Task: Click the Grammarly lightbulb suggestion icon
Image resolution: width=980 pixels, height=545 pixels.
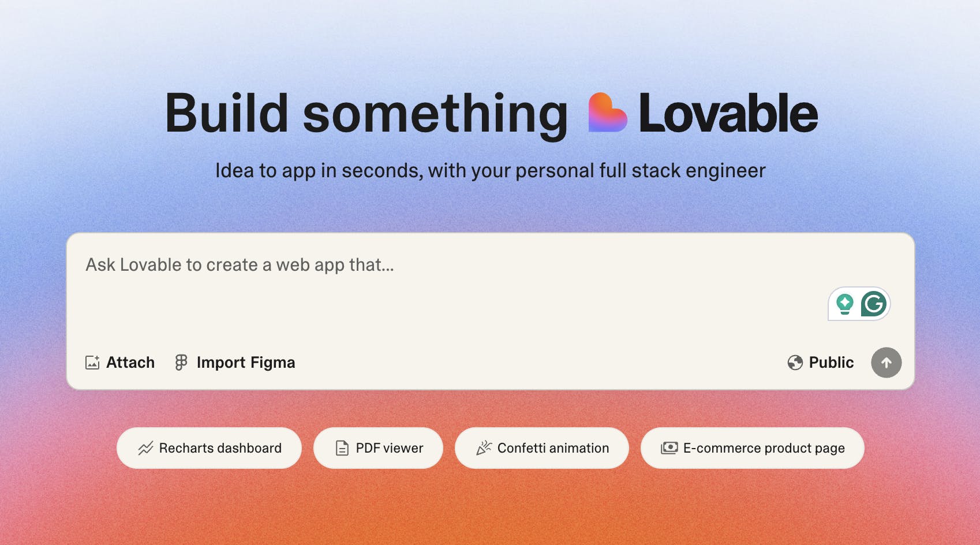Action: tap(845, 303)
